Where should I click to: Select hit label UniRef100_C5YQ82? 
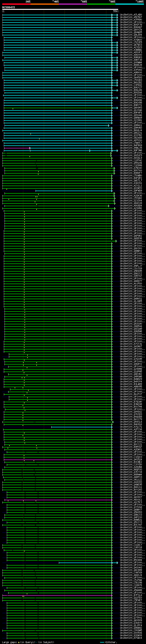(131, 198)
